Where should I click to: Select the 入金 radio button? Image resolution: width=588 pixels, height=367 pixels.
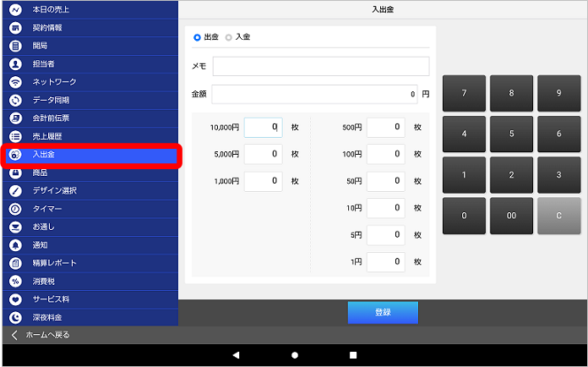click(229, 37)
